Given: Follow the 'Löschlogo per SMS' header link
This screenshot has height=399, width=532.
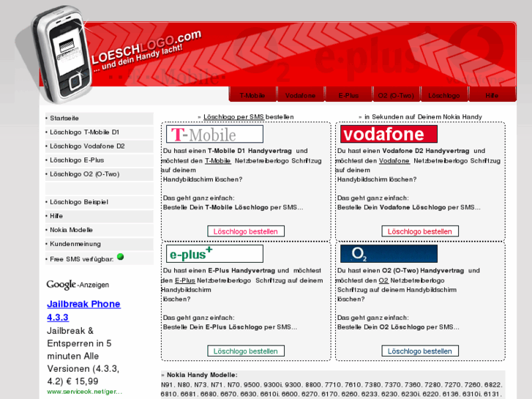Looking at the screenshot, I should pos(233,117).
